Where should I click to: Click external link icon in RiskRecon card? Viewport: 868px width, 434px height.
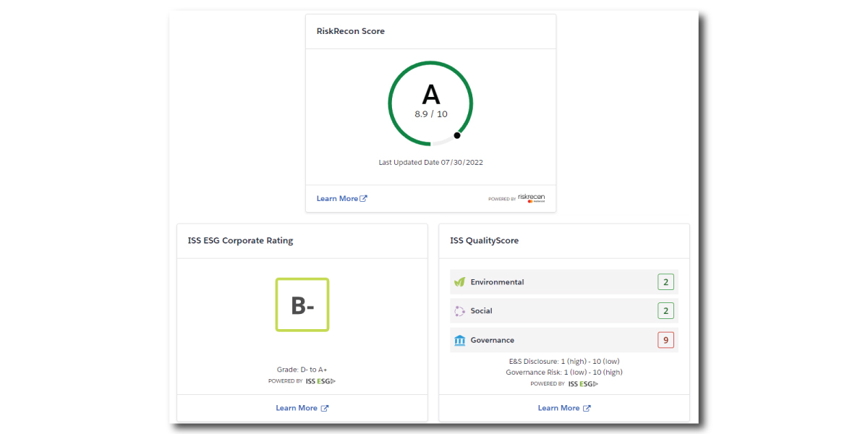coord(364,199)
